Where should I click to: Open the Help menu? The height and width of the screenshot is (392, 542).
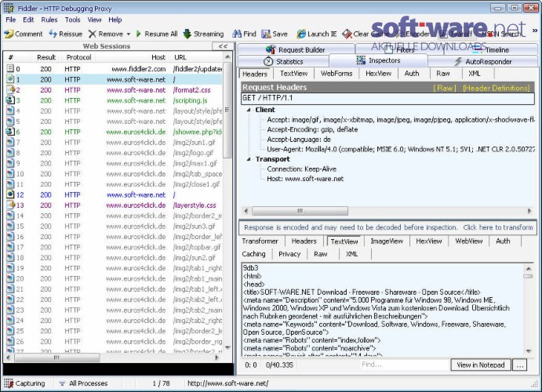pyautogui.click(x=115, y=20)
